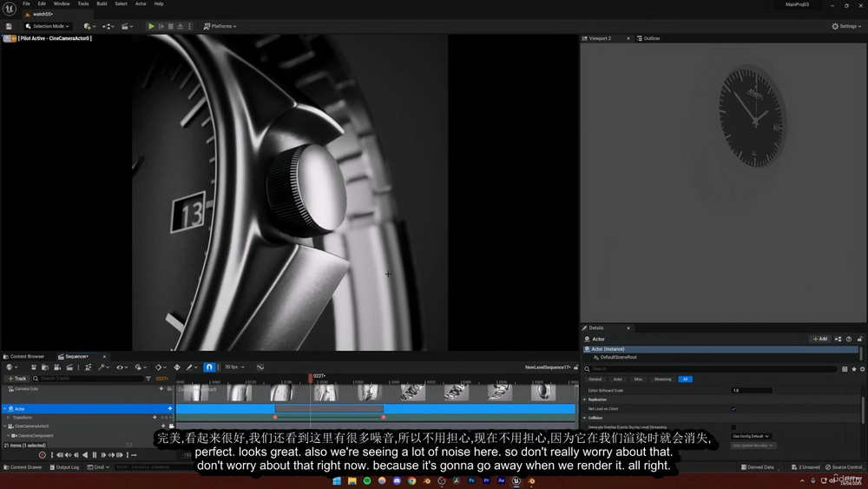Viewport: 868px width, 489px height.
Task: Click the Details property matrix grid icon
Action: (x=845, y=369)
